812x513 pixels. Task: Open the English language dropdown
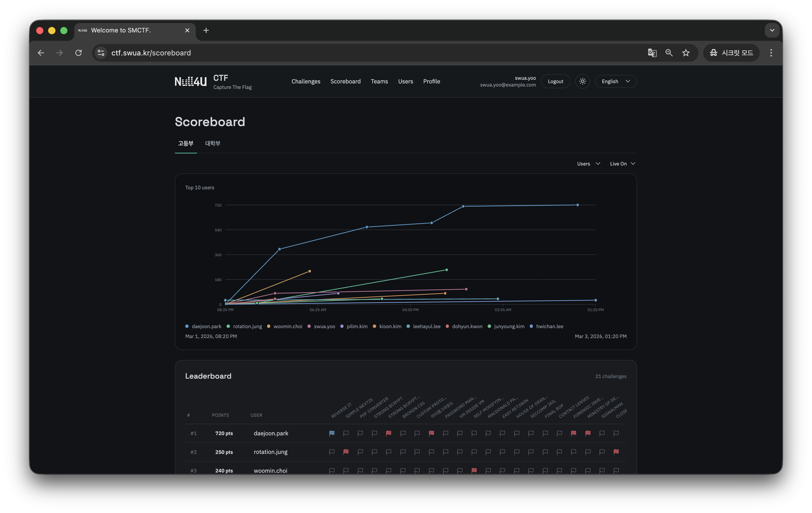(615, 81)
